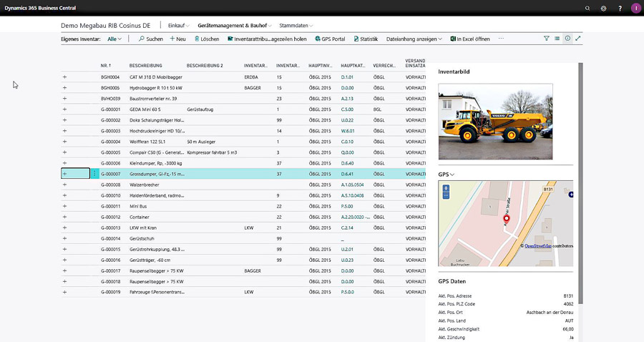Expand plus icon in row G-000001
Viewport: 644px width, 342px height.
(x=64, y=109)
